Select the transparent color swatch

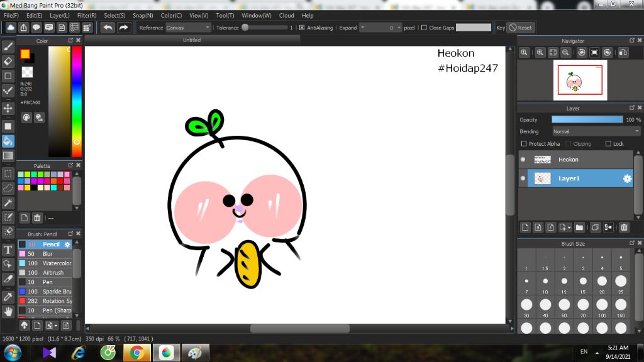27,72
